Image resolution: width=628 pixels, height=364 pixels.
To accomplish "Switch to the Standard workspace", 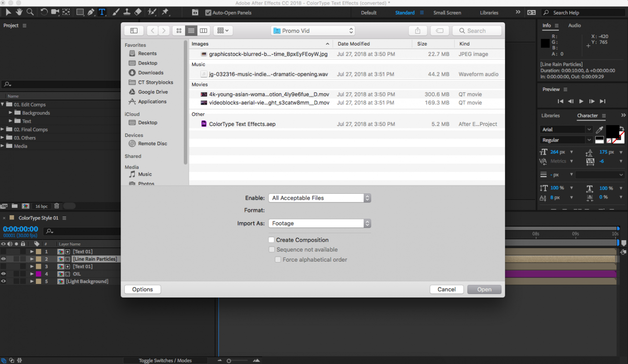I will 405,13.
